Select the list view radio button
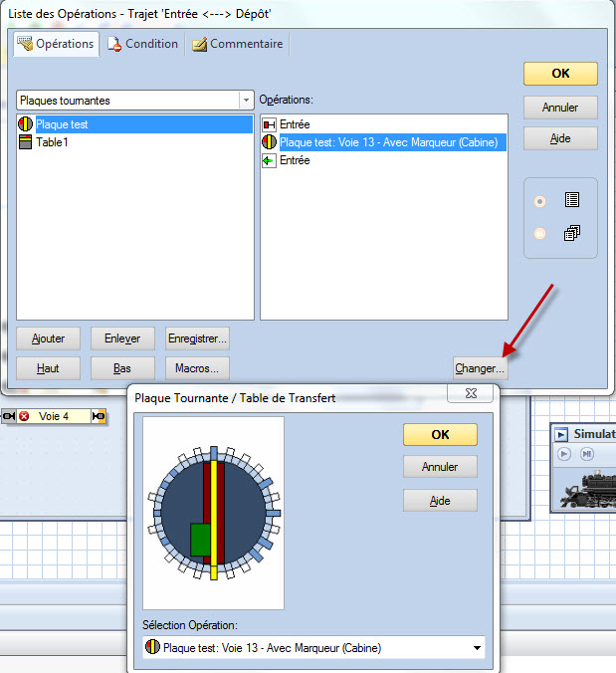This screenshot has height=673, width=616. pos(539,201)
